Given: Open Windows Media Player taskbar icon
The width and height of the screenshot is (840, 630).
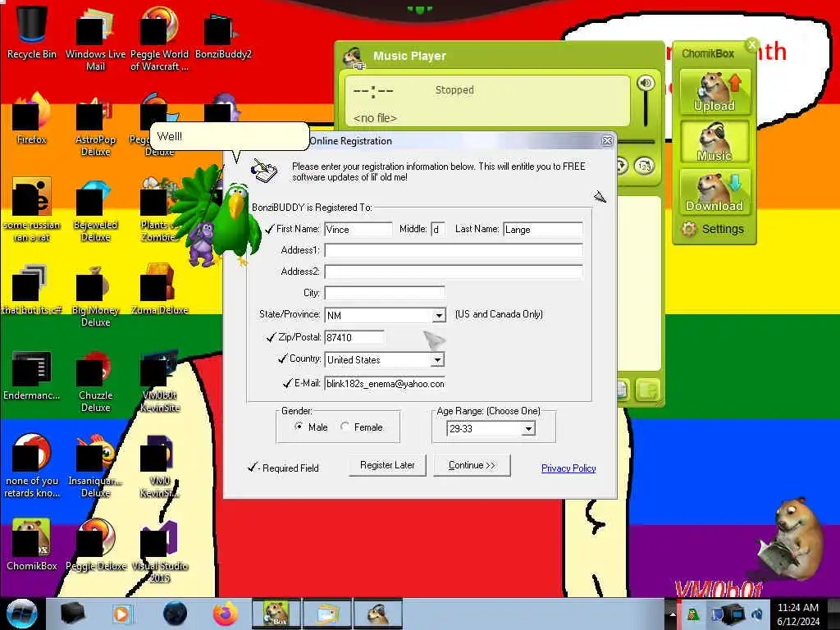Looking at the screenshot, I should 121,614.
